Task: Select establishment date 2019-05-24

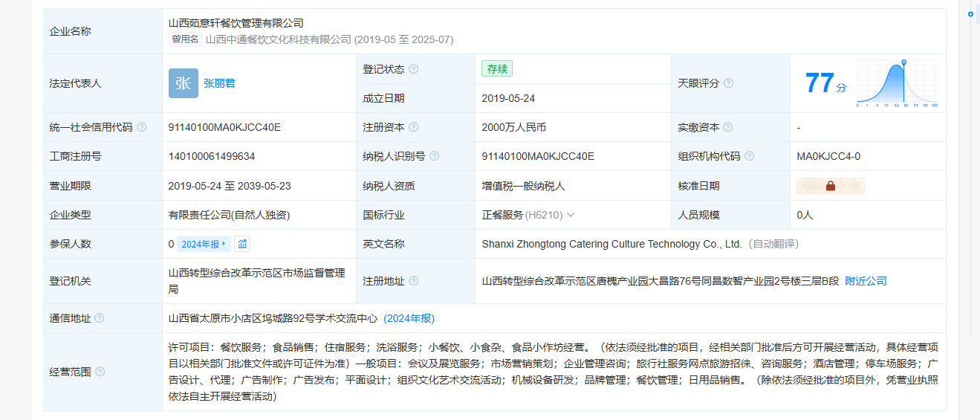Action: [x=508, y=98]
